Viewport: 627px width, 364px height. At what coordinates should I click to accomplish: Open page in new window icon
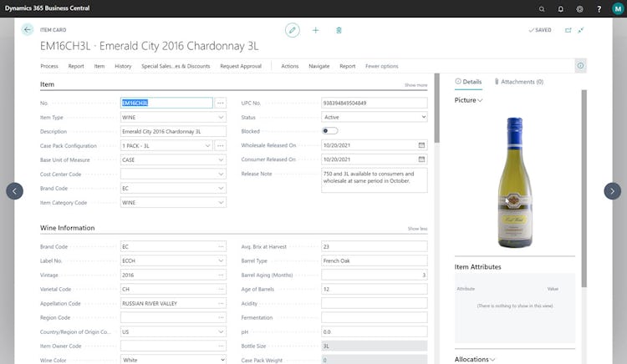tap(568, 30)
